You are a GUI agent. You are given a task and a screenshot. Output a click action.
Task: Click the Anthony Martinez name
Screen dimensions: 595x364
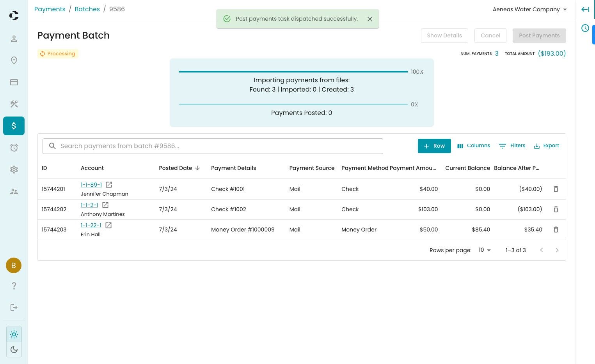pyautogui.click(x=103, y=214)
